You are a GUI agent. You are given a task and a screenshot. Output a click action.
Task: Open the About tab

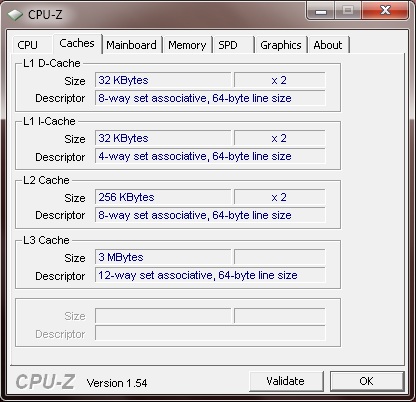(x=328, y=45)
